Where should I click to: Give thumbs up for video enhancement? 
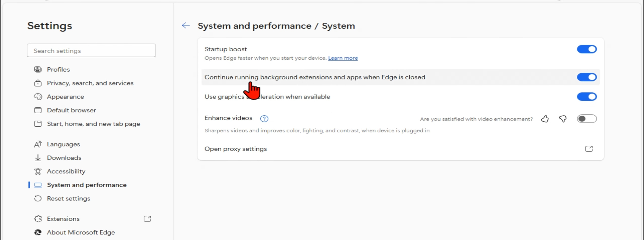(545, 119)
